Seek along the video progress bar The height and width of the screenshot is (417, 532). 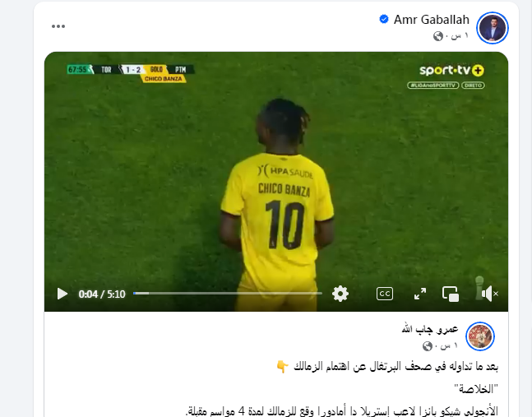point(227,293)
